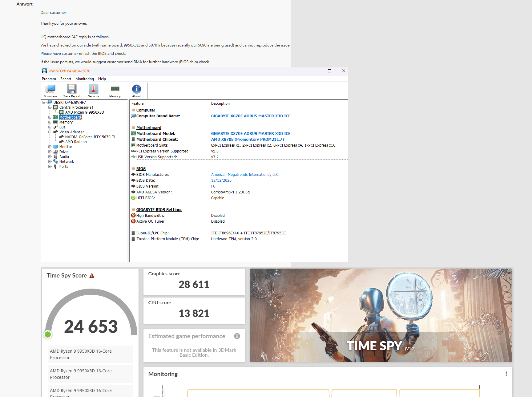The width and height of the screenshot is (532, 397).
Task: Select the Active OC Tuner row
Action: tap(239, 221)
